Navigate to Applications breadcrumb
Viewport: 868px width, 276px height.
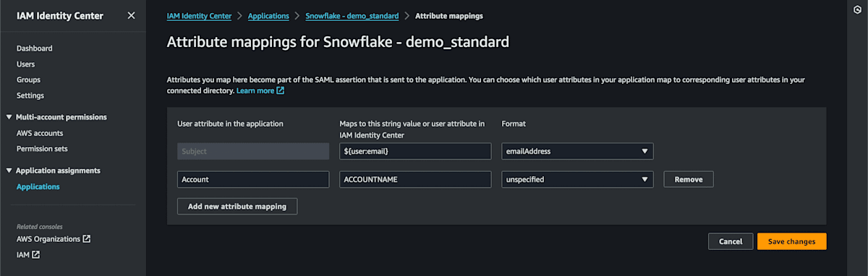pyautogui.click(x=268, y=15)
